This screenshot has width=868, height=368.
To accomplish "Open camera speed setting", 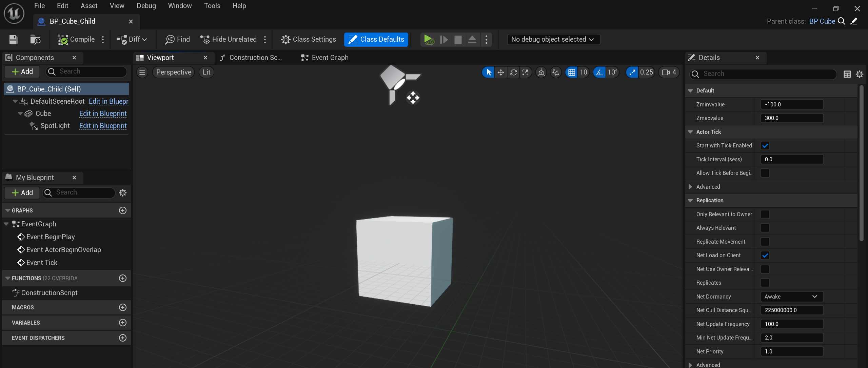I will tap(669, 72).
